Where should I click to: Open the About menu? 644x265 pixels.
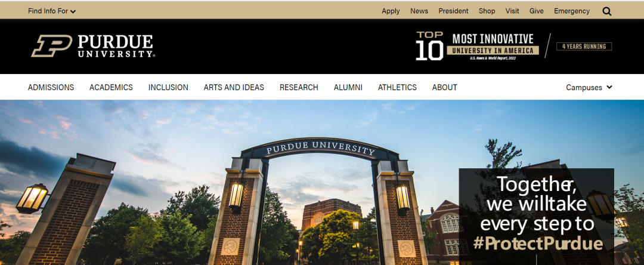point(444,88)
